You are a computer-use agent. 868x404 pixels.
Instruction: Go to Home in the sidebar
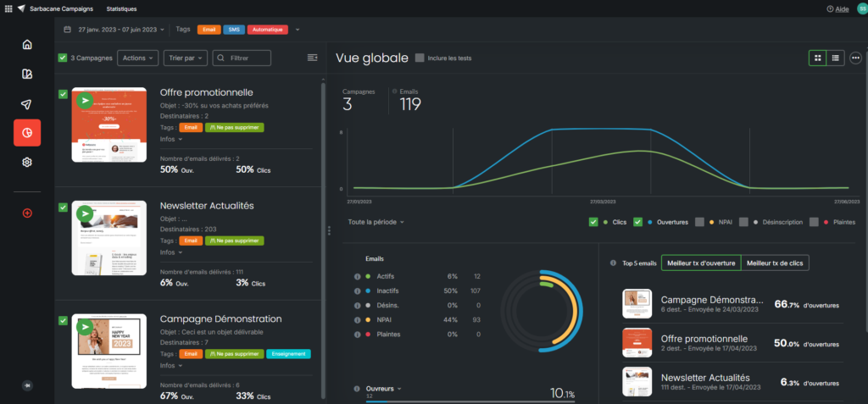pos(26,45)
